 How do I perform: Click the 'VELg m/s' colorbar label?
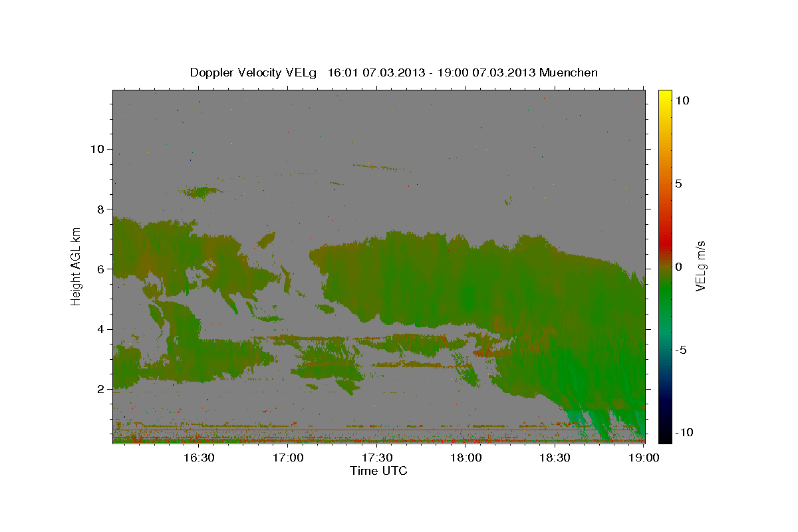point(700,266)
